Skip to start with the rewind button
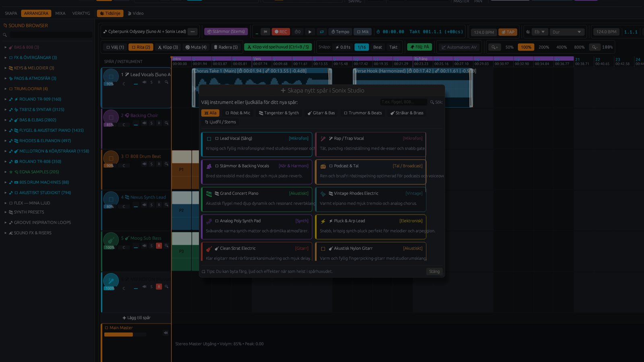The width and height of the screenshot is (644, 362). tap(265, 32)
